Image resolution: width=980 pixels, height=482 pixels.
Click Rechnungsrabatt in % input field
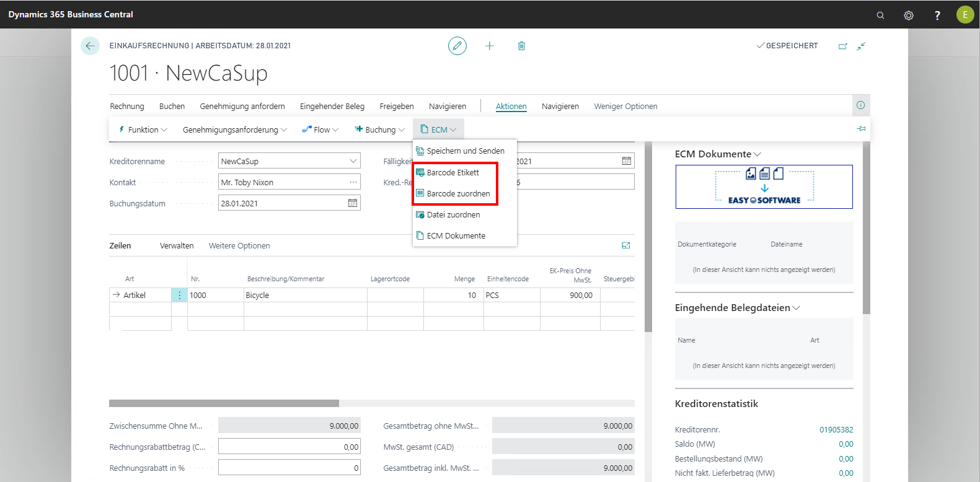[289, 468]
